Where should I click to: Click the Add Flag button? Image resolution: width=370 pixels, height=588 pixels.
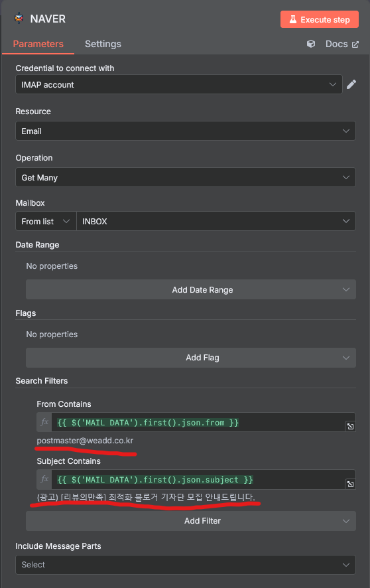click(x=190, y=358)
